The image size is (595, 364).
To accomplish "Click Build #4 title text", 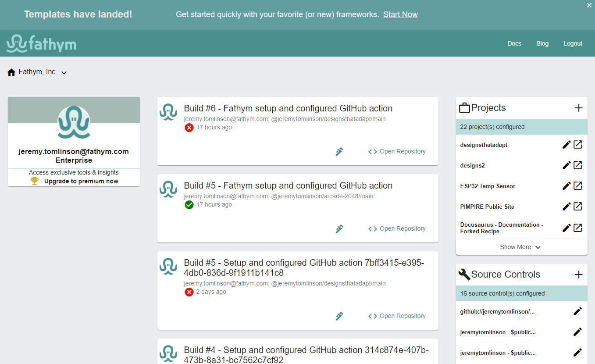I will click(x=306, y=355).
